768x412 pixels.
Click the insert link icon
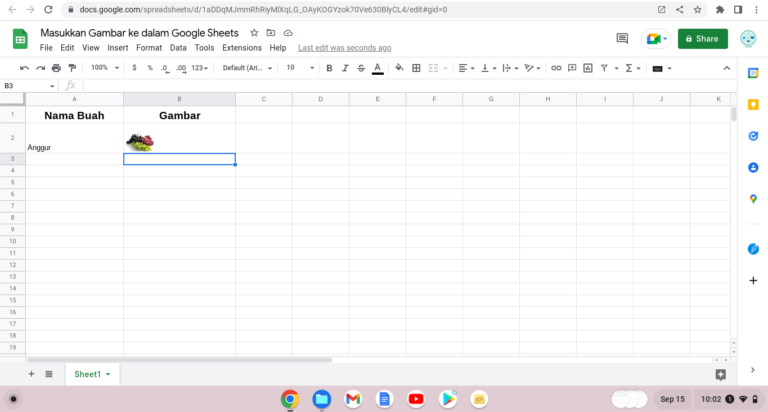click(x=556, y=68)
